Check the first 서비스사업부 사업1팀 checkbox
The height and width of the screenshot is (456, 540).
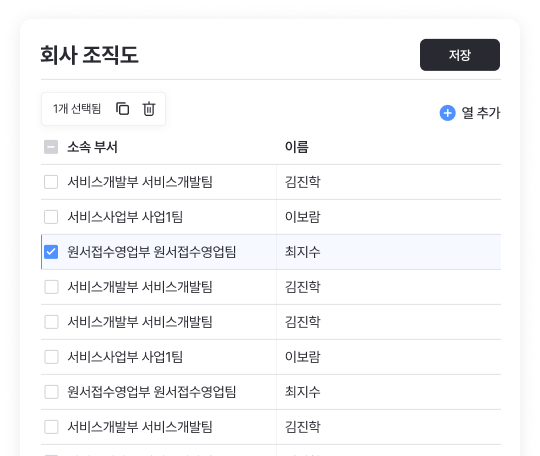(x=51, y=217)
